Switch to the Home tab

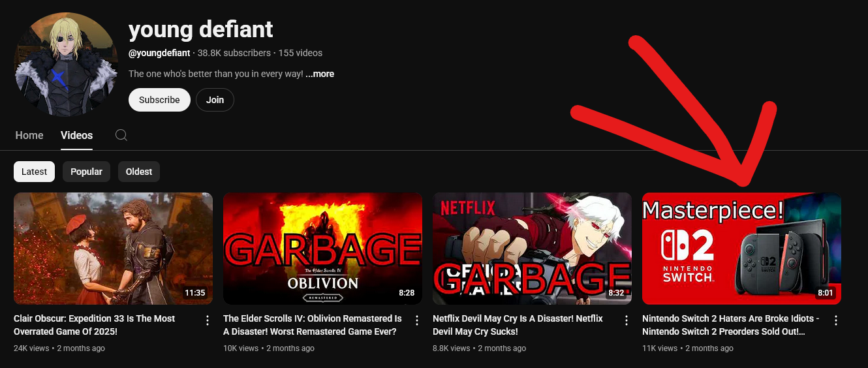pyautogui.click(x=29, y=135)
